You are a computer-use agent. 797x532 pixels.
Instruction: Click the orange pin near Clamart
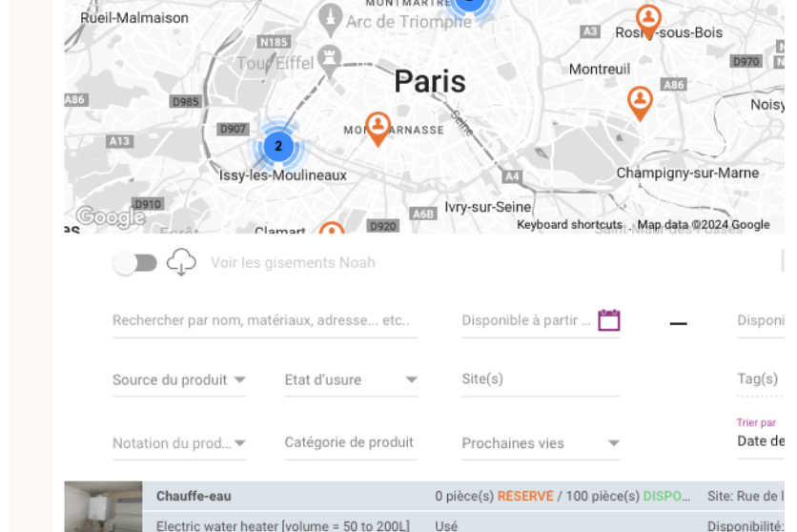[332, 228]
